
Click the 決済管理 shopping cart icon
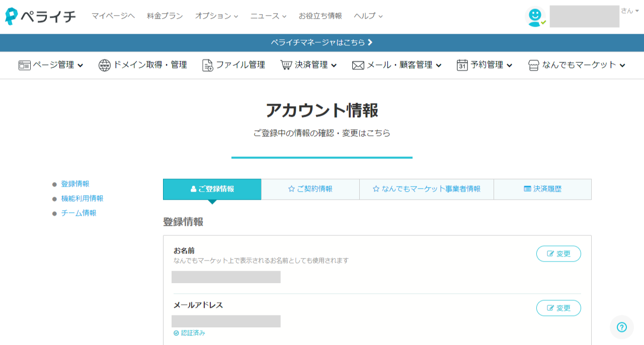coord(286,65)
